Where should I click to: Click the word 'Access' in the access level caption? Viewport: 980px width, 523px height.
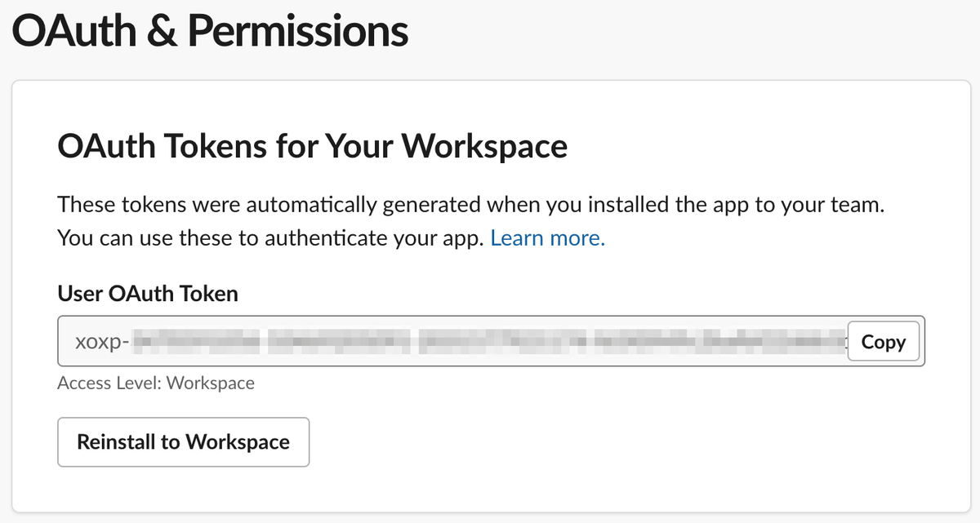pos(82,383)
